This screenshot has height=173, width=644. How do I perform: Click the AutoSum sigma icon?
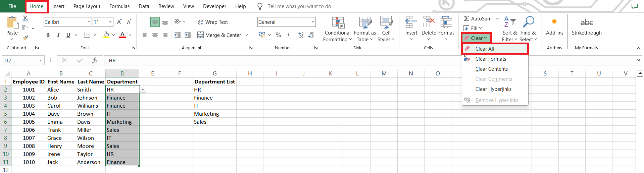pos(466,19)
